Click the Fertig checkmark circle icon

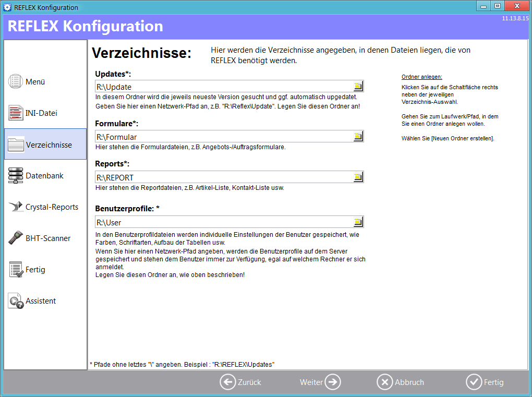474,382
